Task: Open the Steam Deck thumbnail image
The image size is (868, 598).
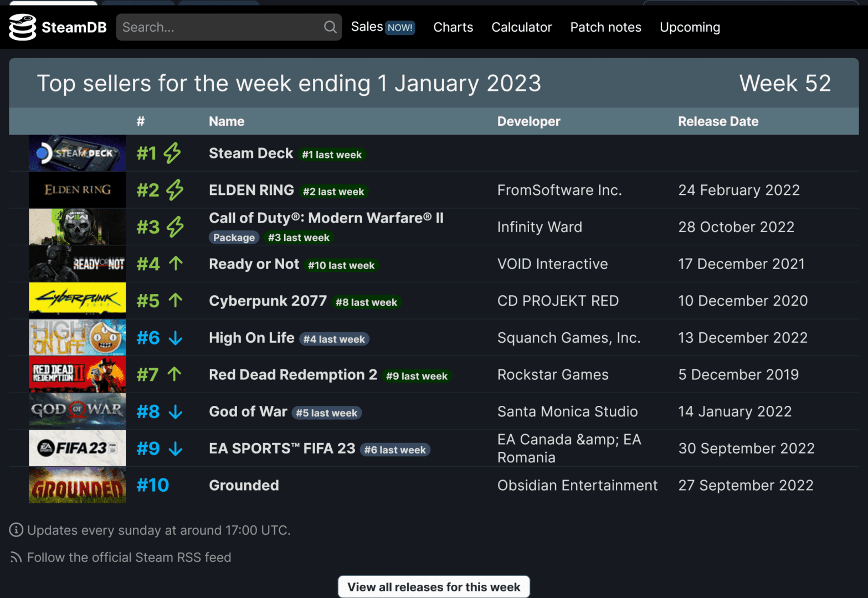Action: [77, 153]
